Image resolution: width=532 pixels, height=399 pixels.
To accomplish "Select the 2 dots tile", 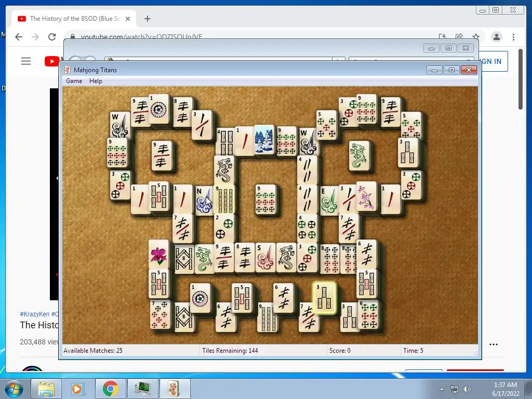I will pos(224,228).
